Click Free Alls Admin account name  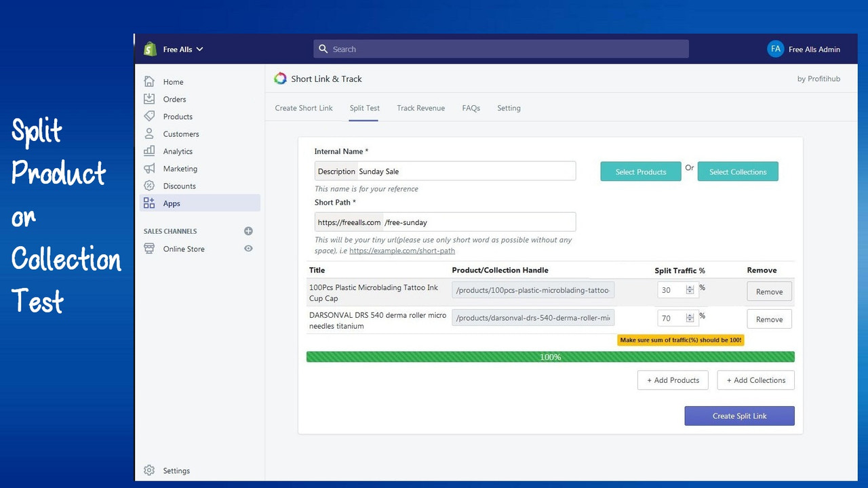(814, 49)
